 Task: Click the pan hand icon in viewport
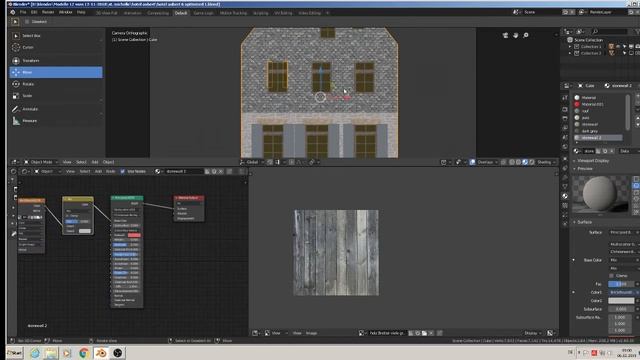[516, 36]
